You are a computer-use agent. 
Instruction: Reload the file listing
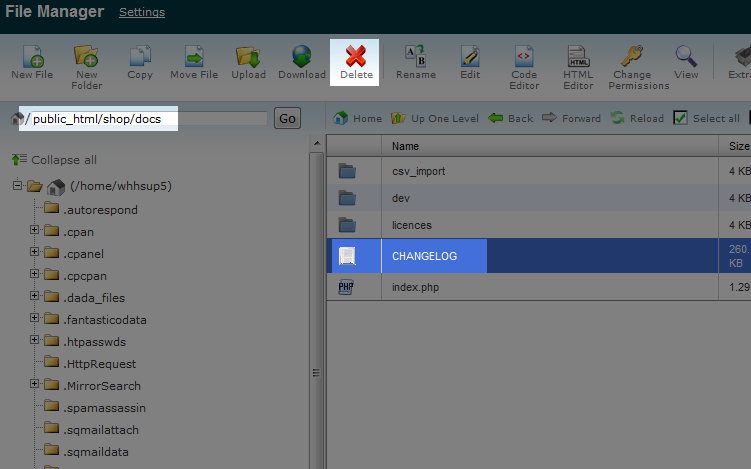pyautogui.click(x=637, y=118)
